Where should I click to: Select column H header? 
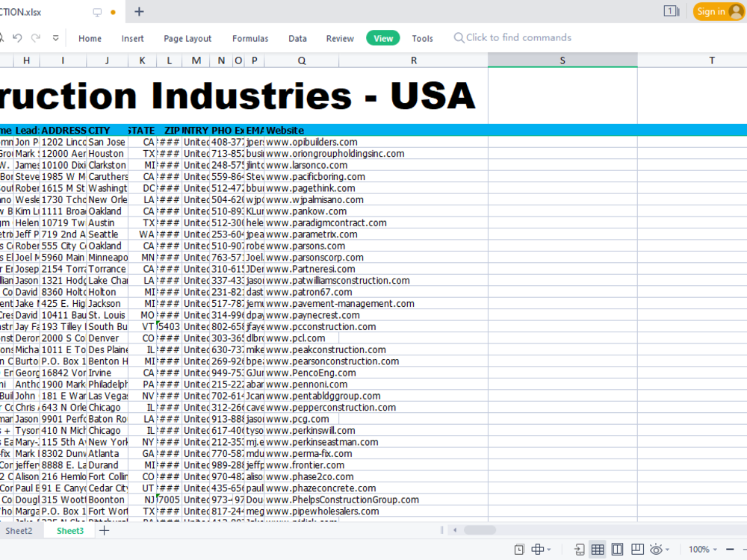pyautogui.click(x=27, y=60)
